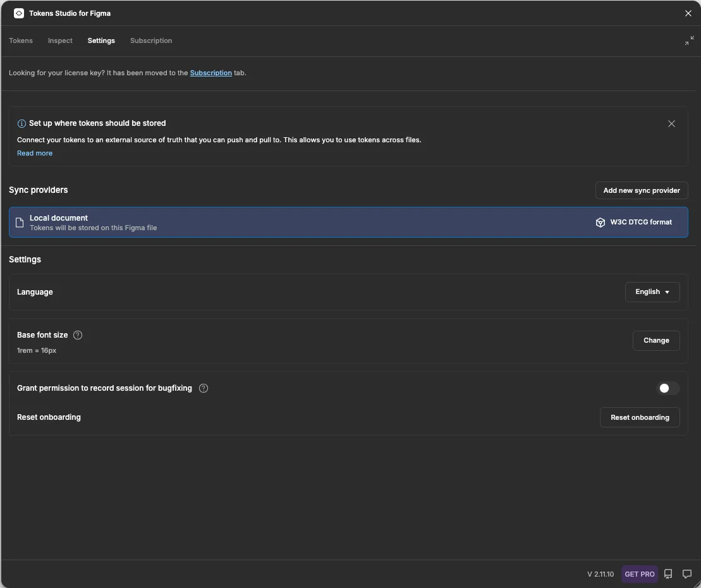The image size is (701, 588).
Task: Open the Subscription tab
Action: (x=151, y=40)
